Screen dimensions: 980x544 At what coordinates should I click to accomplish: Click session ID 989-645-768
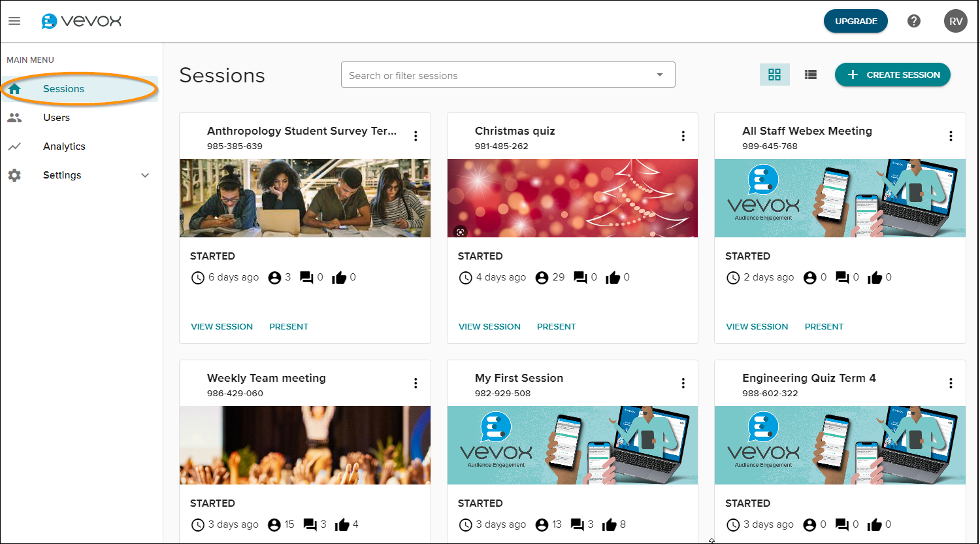(770, 146)
